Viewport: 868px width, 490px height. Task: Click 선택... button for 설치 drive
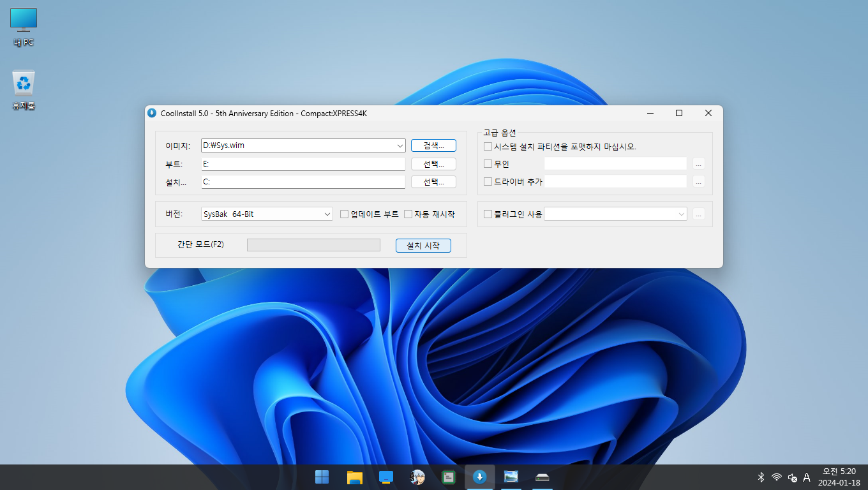click(x=433, y=182)
